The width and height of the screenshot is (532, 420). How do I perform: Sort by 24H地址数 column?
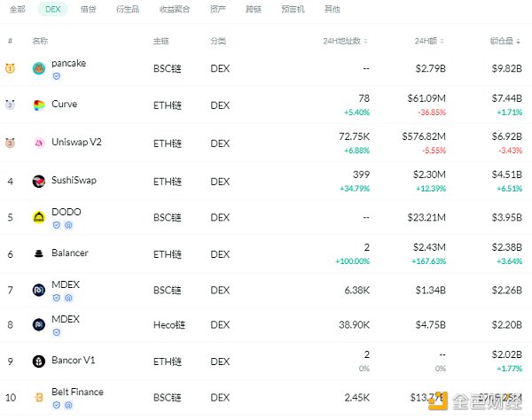(345, 41)
